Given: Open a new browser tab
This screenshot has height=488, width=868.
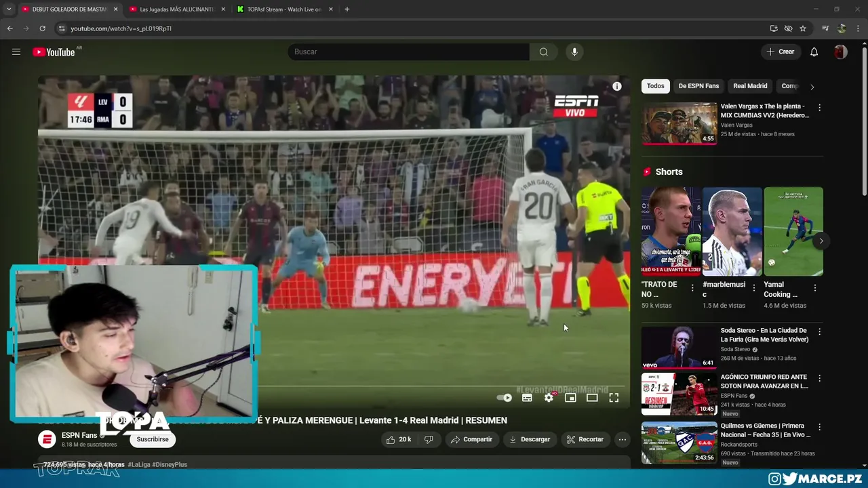Looking at the screenshot, I should point(347,9).
